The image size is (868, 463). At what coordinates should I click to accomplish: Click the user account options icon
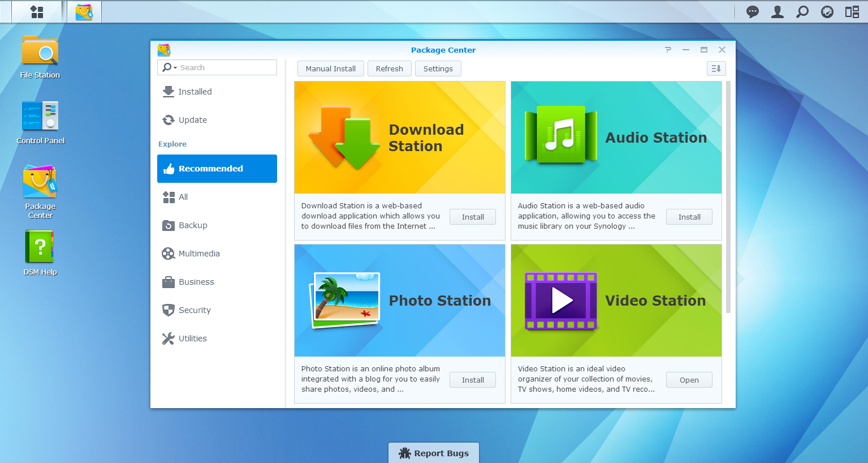(x=778, y=12)
